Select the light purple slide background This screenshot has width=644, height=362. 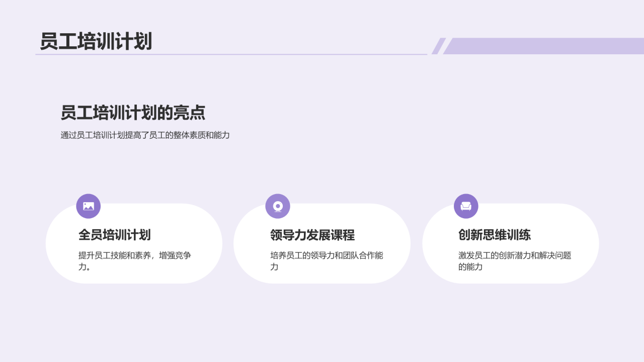click(x=322, y=327)
